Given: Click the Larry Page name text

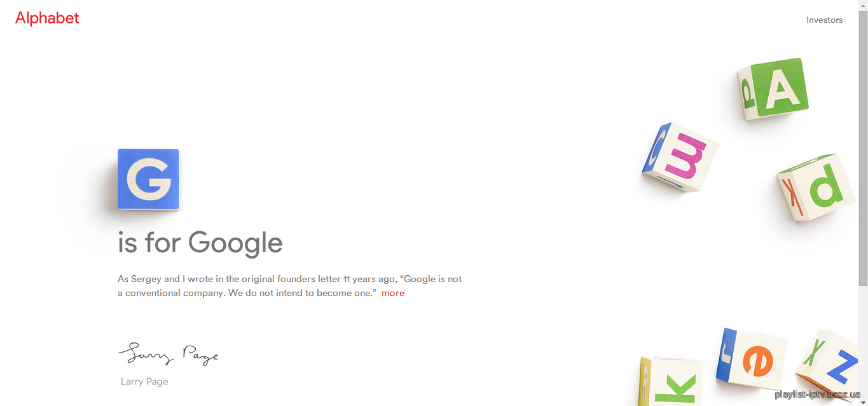Looking at the screenshot, I should click(x=144, y=381).
